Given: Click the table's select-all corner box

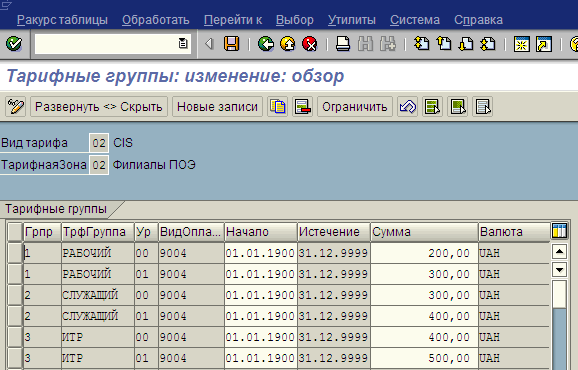Looking at the screenshot, I should [x=15, y=232].
